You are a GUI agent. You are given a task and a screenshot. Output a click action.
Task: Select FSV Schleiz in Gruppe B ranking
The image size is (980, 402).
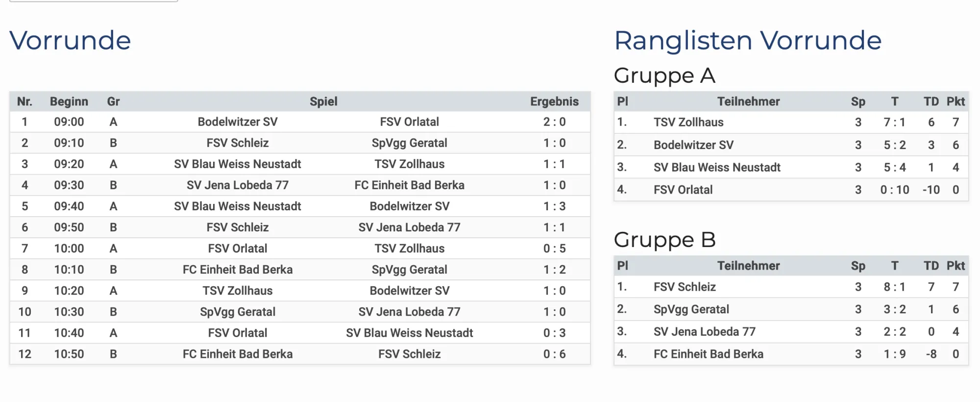pyautogui.click(x=685, y=287)
